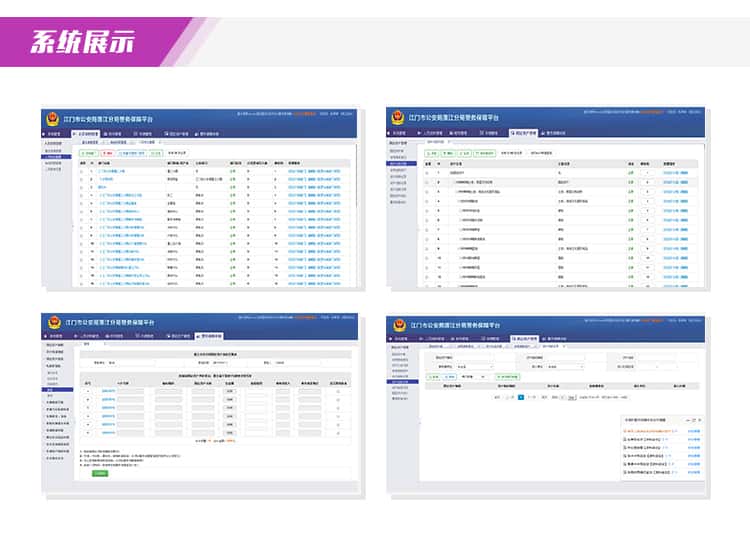Open first dropdown in bottom-right search form

pyautogui.click(x=476, y=367)
